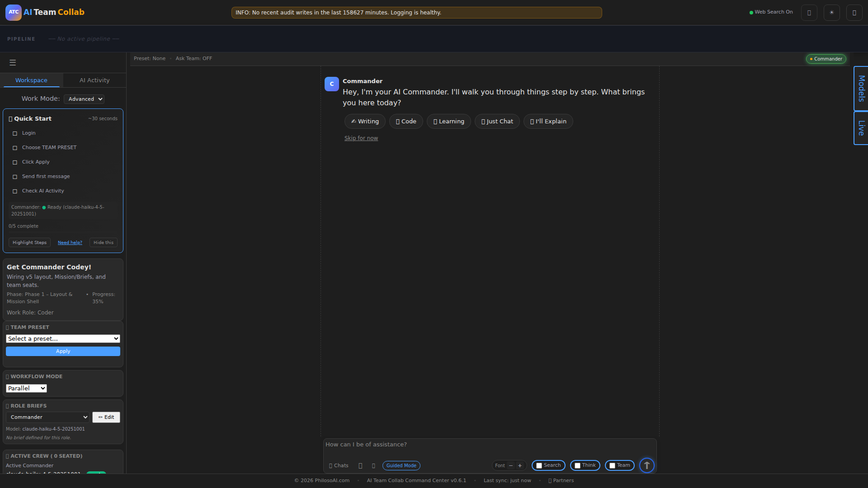Enable the Think checkbox

(577, 465)
